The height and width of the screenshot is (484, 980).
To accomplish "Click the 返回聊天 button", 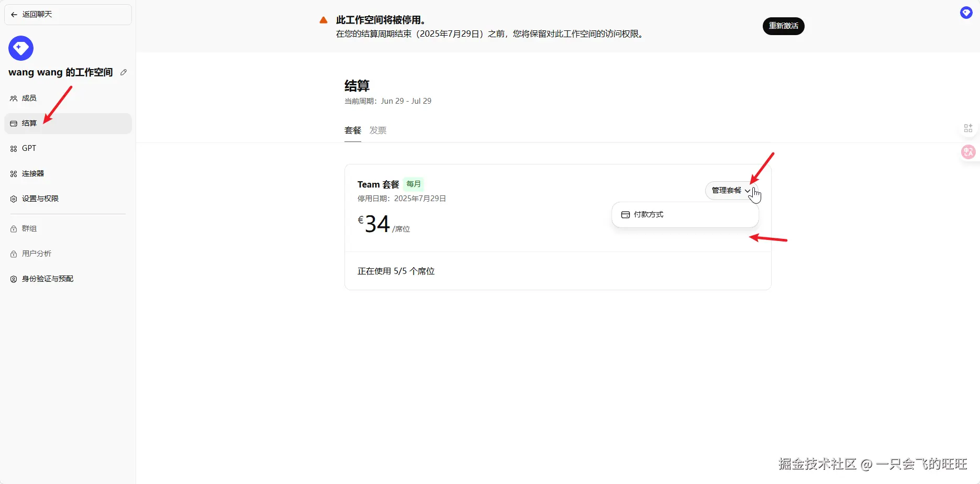I will tap(68, 15).
